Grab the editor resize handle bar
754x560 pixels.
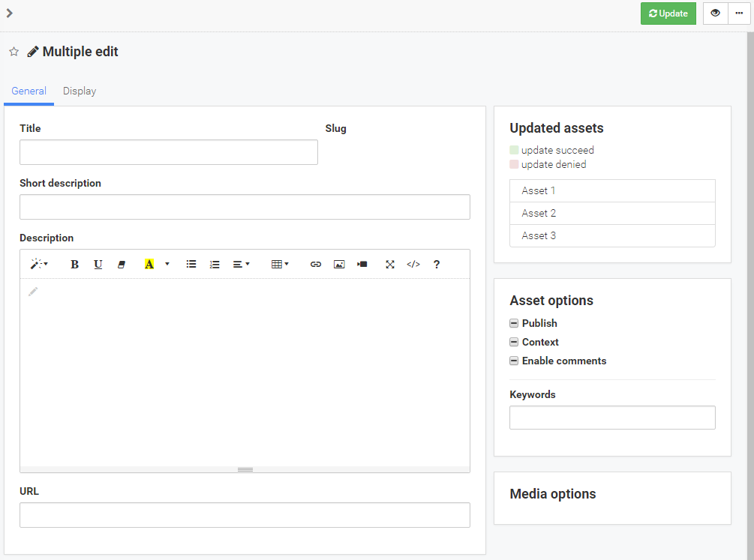(245, 469)
